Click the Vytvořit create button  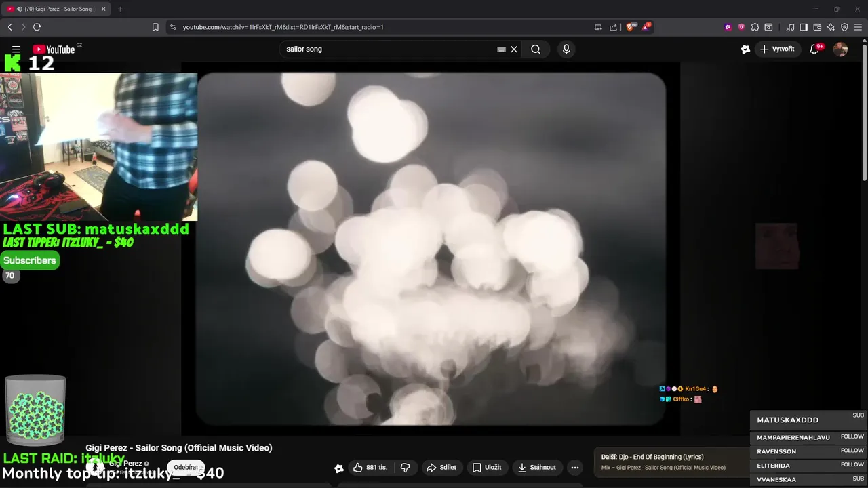[778, 49]
